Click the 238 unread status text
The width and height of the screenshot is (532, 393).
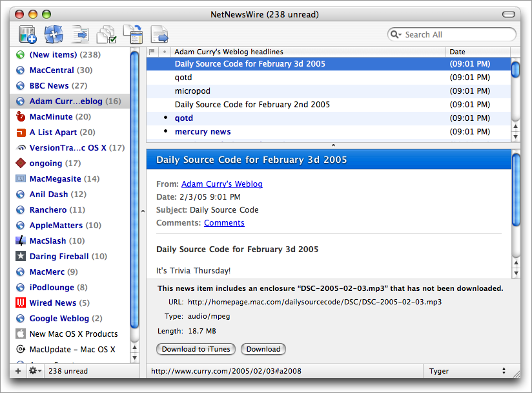68,371
